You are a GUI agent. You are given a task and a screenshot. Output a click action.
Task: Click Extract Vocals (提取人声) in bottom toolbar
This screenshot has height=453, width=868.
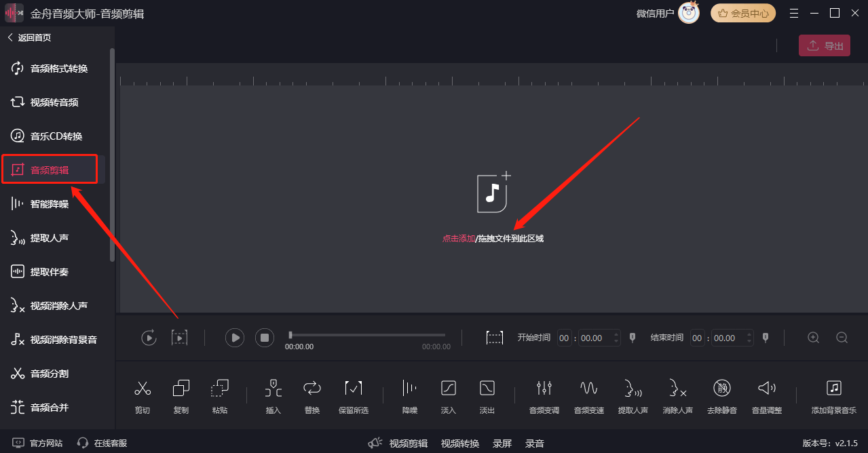(633, 396)
